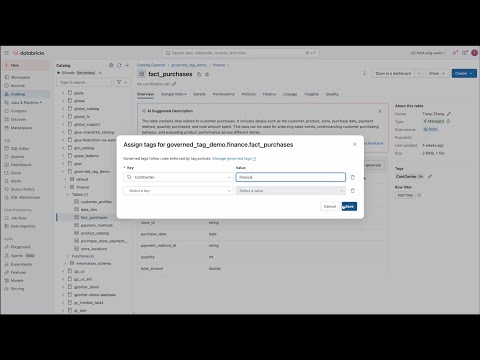The width and height of the screenshot is (480, 360).
Task: Click the Catalog panel settings gear icon
Action: (x=111, y=65)
